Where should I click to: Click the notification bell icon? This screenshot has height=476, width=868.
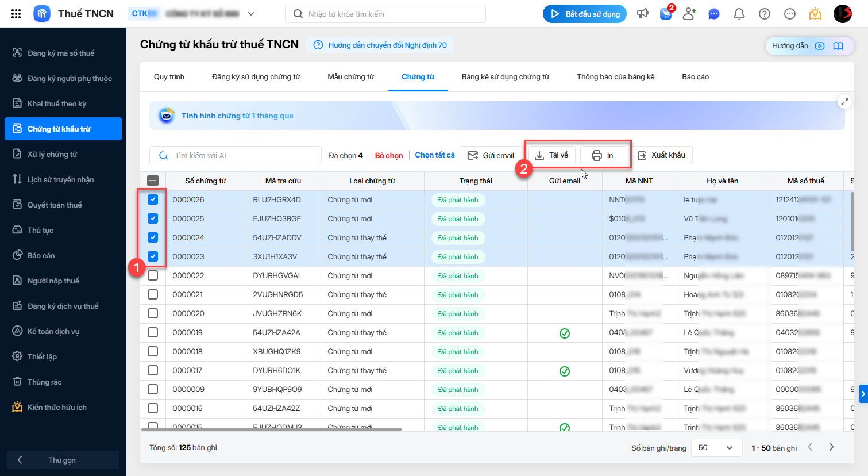pos(739,14)
